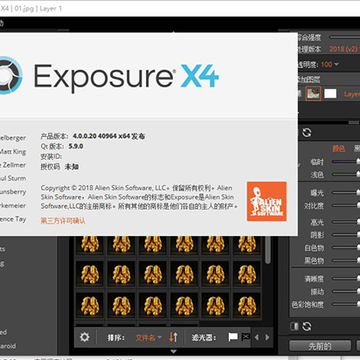Image resolution: width=360 pixels, height=360 pixels.
Task: Click the 滤光器 label
Action: 204,337
